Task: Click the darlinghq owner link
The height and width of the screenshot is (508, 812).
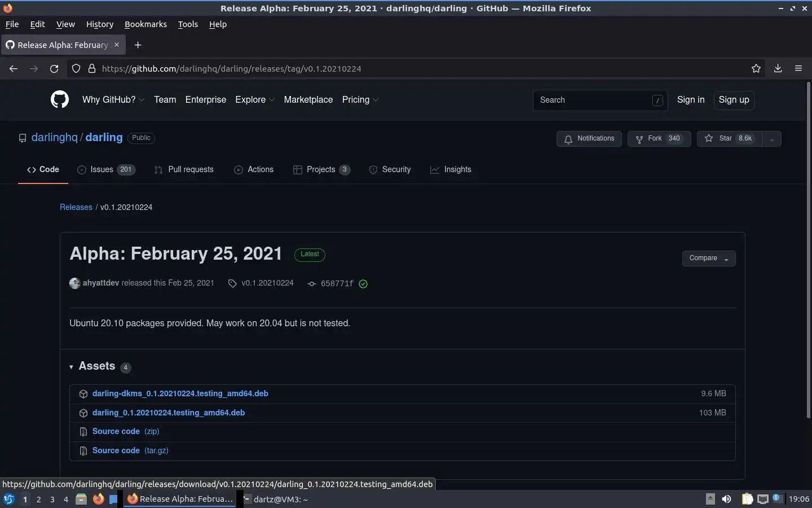Action: tap(55, 138)
